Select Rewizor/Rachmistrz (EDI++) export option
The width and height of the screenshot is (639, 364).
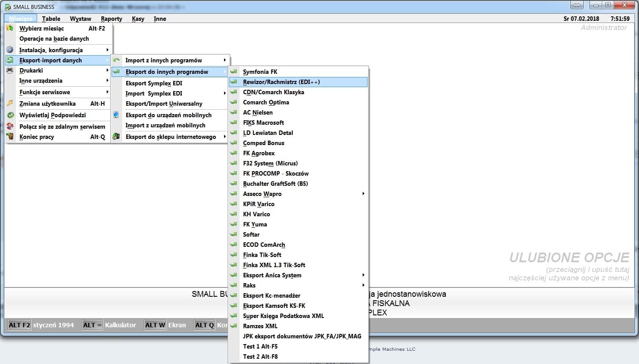pos(298,82)
